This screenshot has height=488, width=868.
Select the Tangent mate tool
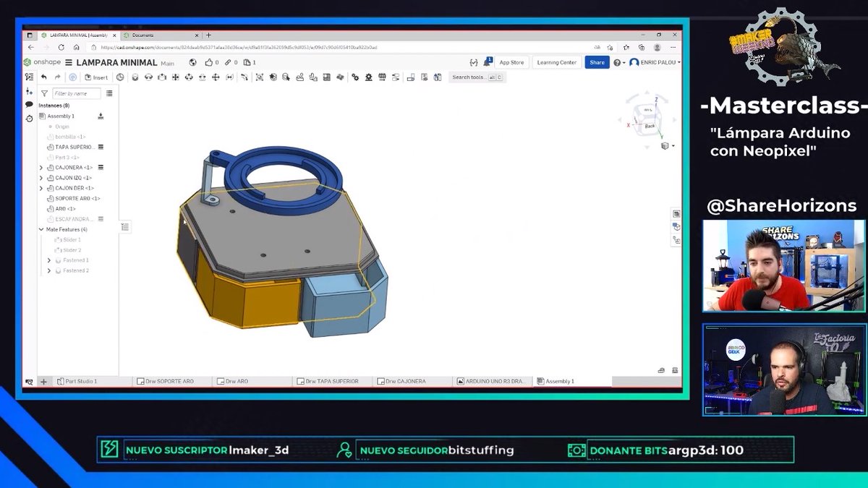(244, 77)
